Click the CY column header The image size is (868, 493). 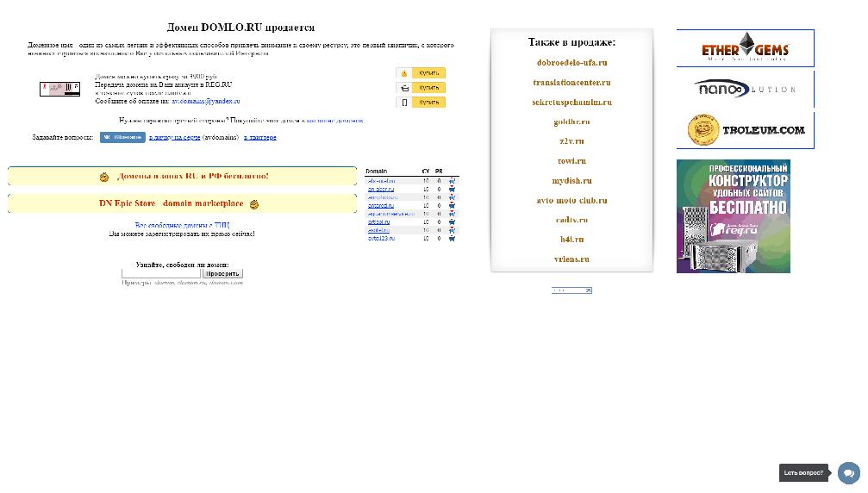pos(426,172)
